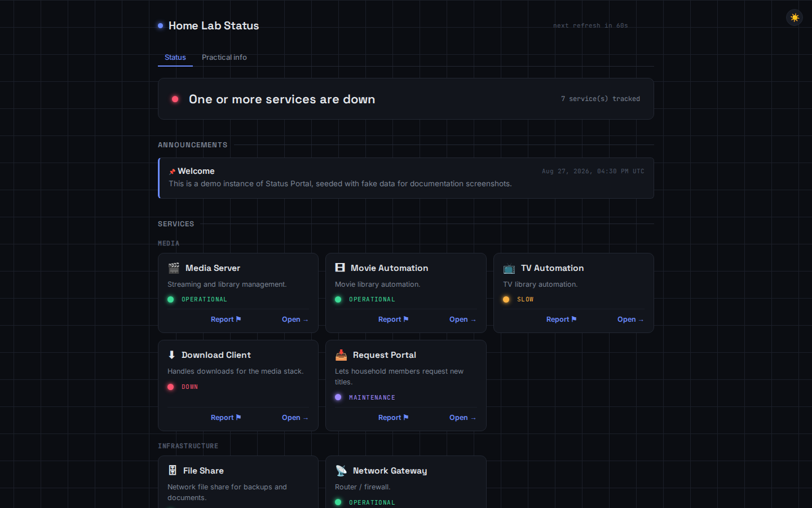812x508 pixels.
Task: Click the Network Gateway satellite icon
Action: [x=341, y=471]
